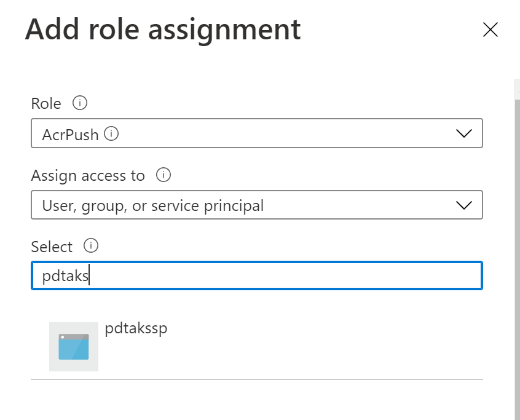Click the chevron on the Assign access dropdown
This screenshot has height=420, width=520.
click(464, 205)
